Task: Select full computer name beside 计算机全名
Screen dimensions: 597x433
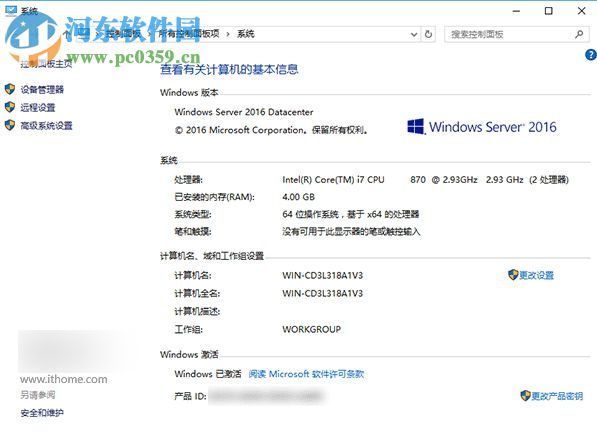Action: pyautogui.click(x=322, y=293)
